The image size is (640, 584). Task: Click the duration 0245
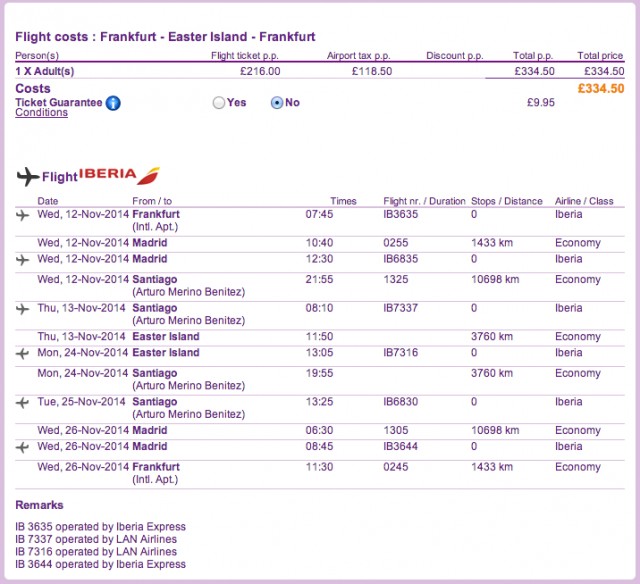(x=396, y=467)
